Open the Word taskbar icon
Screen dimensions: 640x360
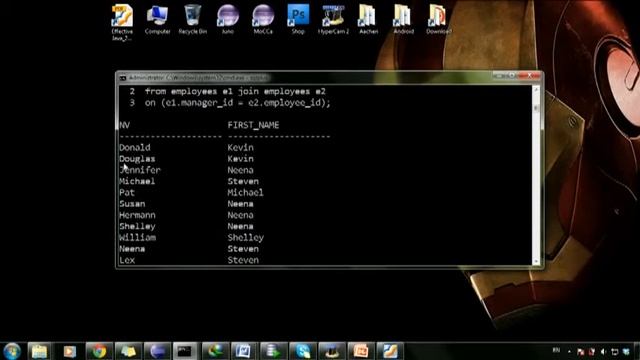(x=244, y=351)
